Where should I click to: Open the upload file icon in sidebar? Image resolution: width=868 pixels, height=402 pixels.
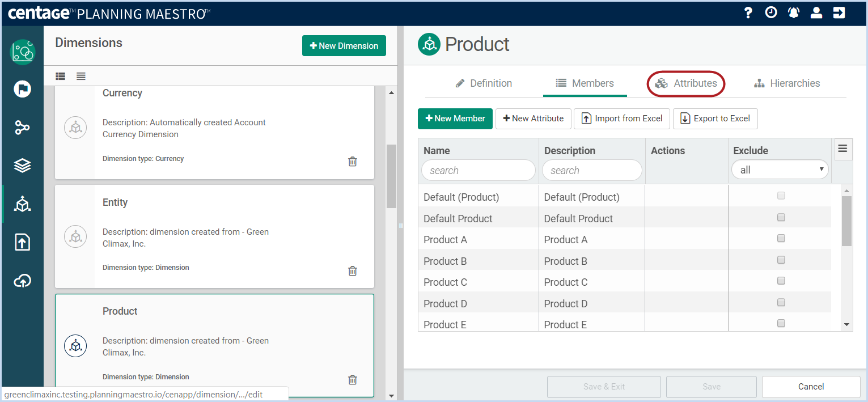(x=23, y=242)
